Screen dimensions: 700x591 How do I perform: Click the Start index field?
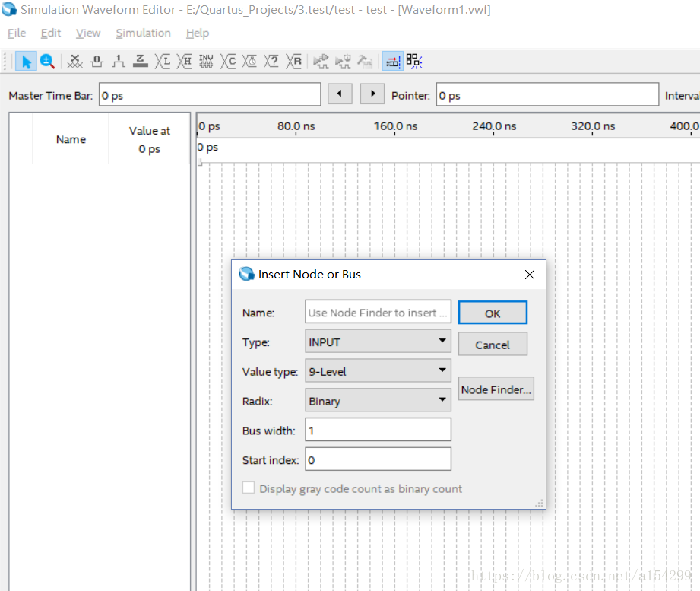coord(379,459)
